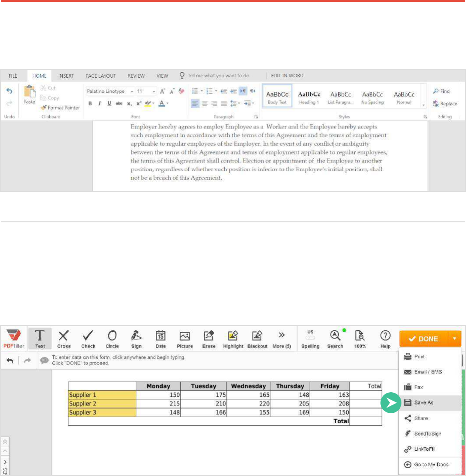Open the FILE tab
Viewport: 466px width, 476px height.
(13, 75)
